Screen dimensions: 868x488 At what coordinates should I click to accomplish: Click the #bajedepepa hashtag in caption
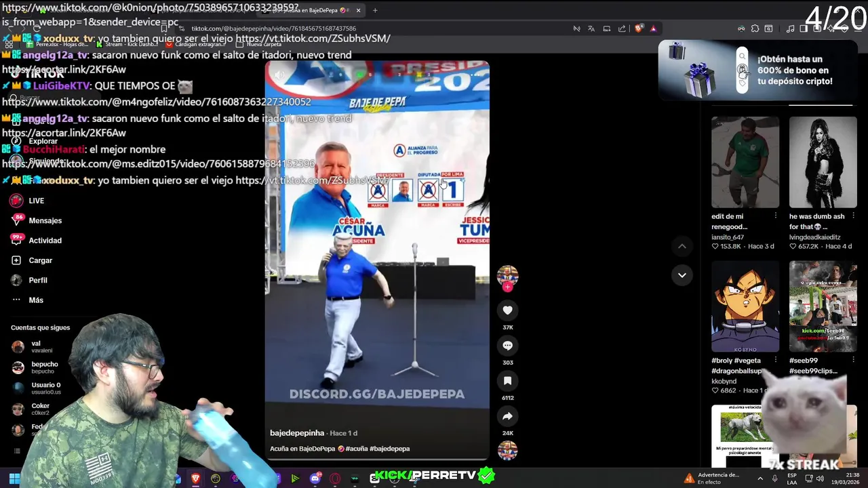click(390, 449)
